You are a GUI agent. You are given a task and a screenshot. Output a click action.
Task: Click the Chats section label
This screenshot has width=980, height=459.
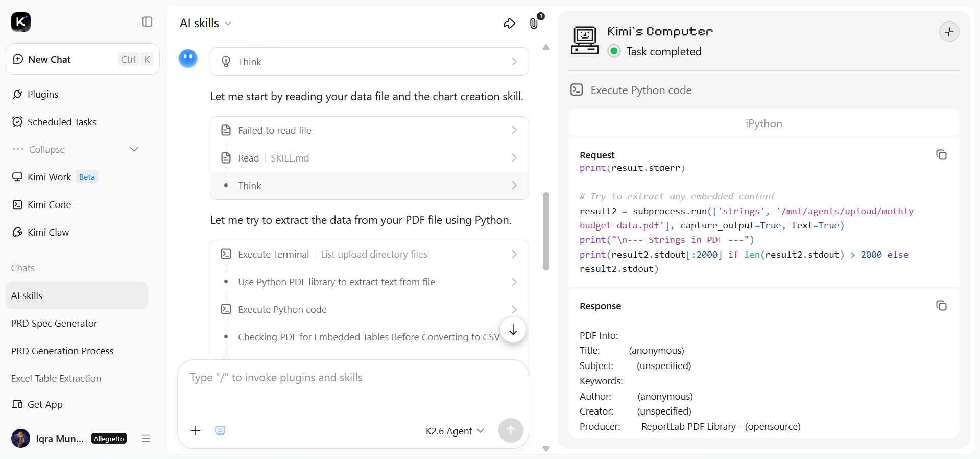(23, 268)
